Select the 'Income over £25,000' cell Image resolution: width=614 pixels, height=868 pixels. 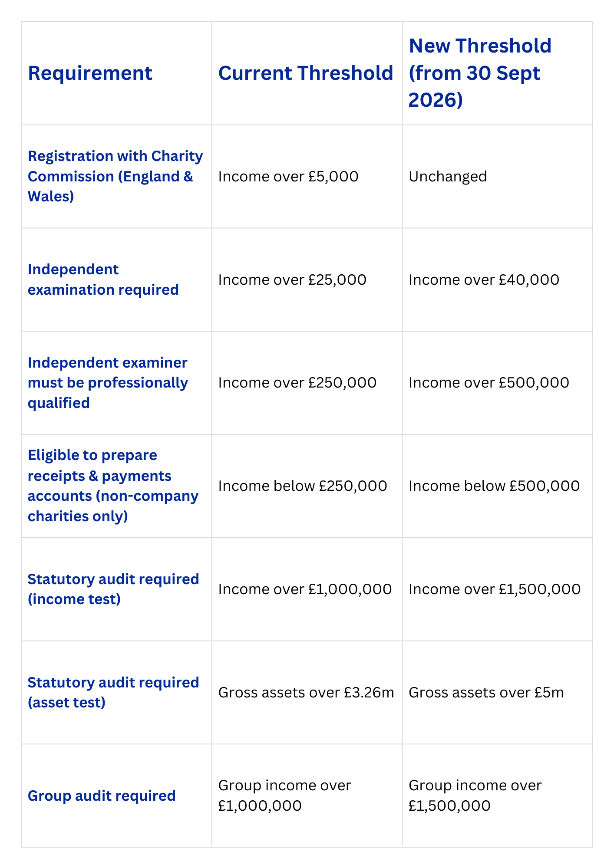[292, 279]
